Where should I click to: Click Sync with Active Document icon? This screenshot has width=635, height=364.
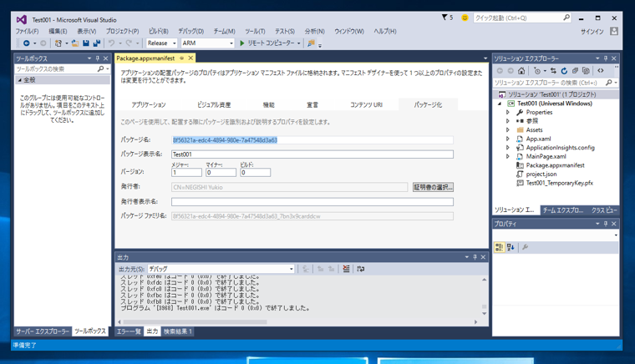point(553,71)
